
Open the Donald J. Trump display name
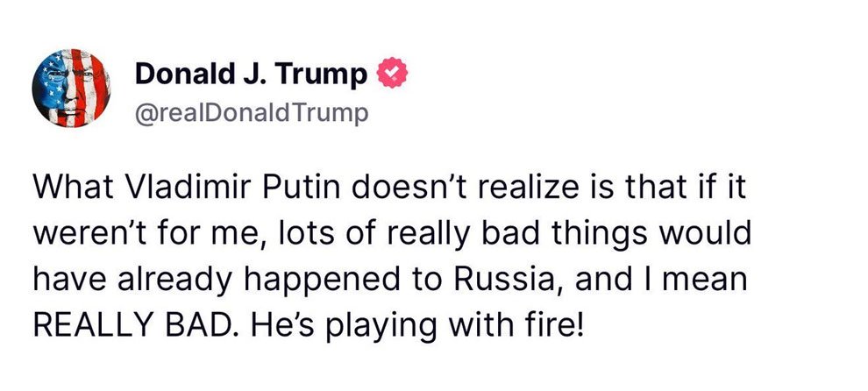(x=251, y=74)
